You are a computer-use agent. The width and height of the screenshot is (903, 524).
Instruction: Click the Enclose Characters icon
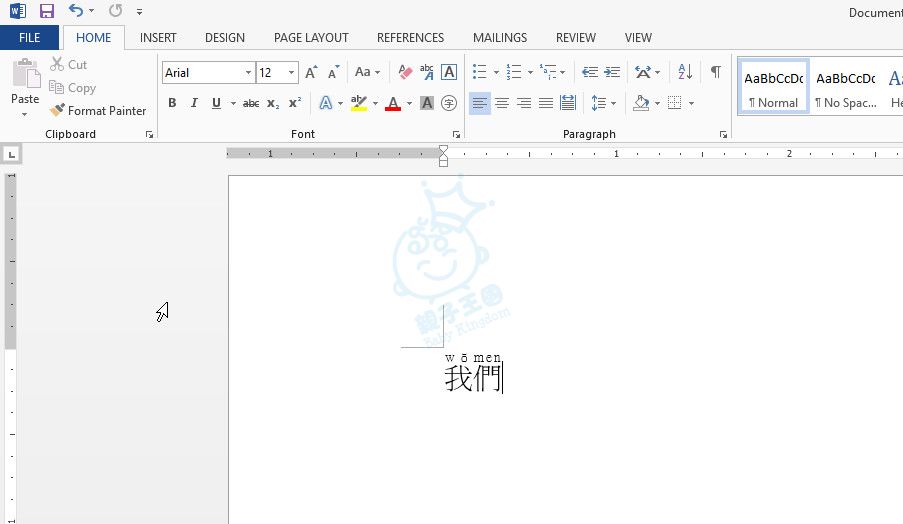(449, 103)
